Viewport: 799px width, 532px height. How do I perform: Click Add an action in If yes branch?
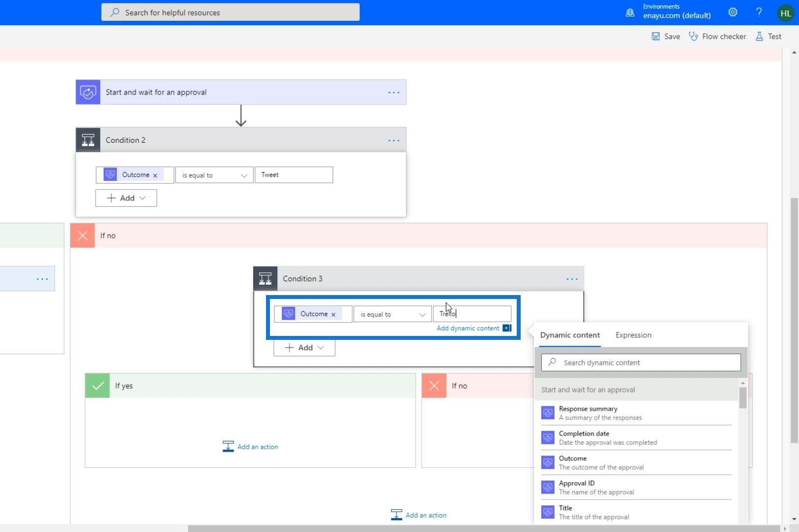pos(250,447)
